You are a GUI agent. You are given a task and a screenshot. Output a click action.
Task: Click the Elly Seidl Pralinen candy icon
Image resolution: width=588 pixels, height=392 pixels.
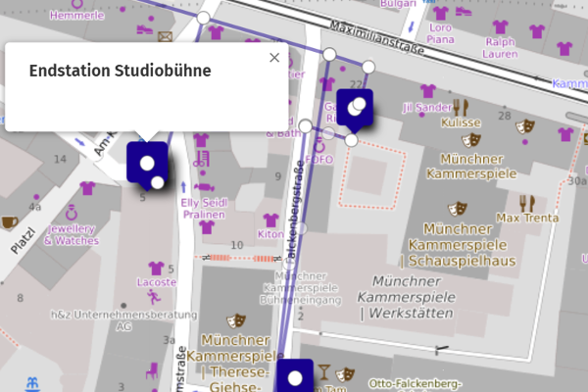click(204, 187)
